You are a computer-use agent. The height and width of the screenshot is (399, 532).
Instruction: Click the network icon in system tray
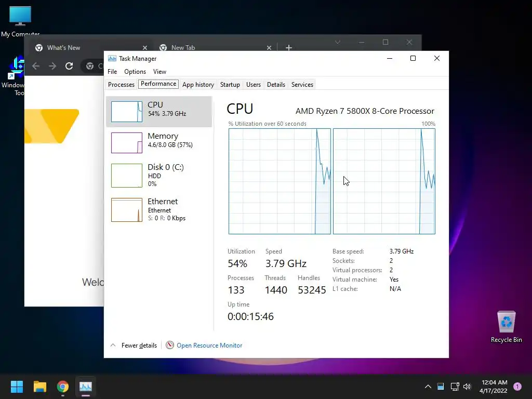pyautogui.click(x=455, y=387)
